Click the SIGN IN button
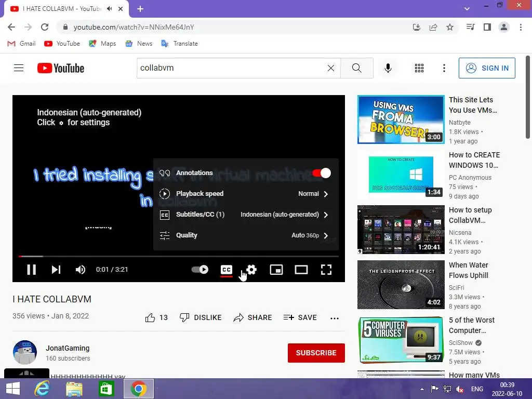Image resolution: width=532 pixels, height=399 pixels. [x=486, y=68]
